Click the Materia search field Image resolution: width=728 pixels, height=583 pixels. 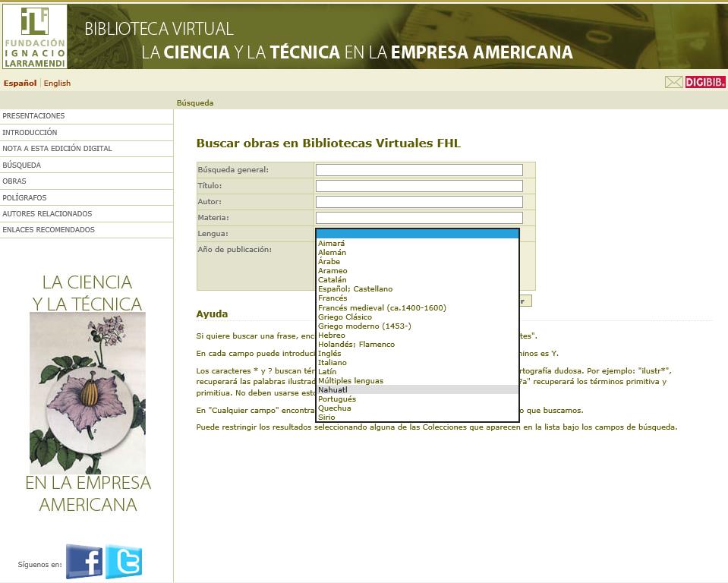419,218
